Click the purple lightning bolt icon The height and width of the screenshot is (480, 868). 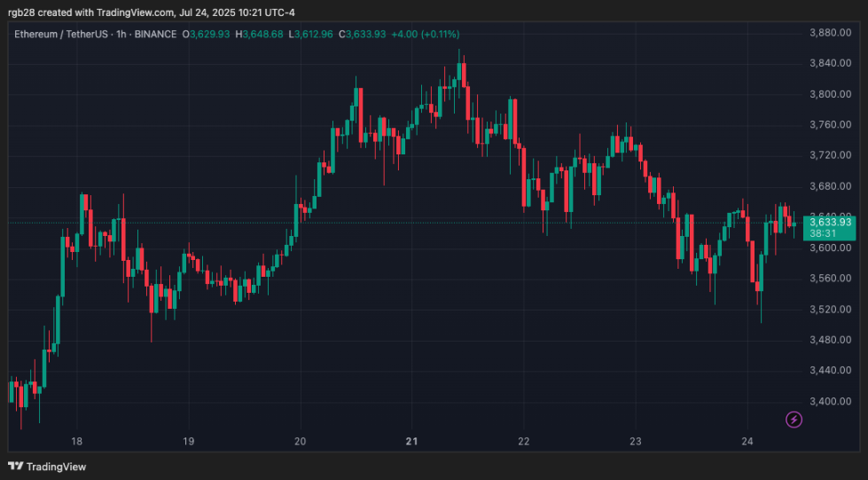(x=794, y=420)
